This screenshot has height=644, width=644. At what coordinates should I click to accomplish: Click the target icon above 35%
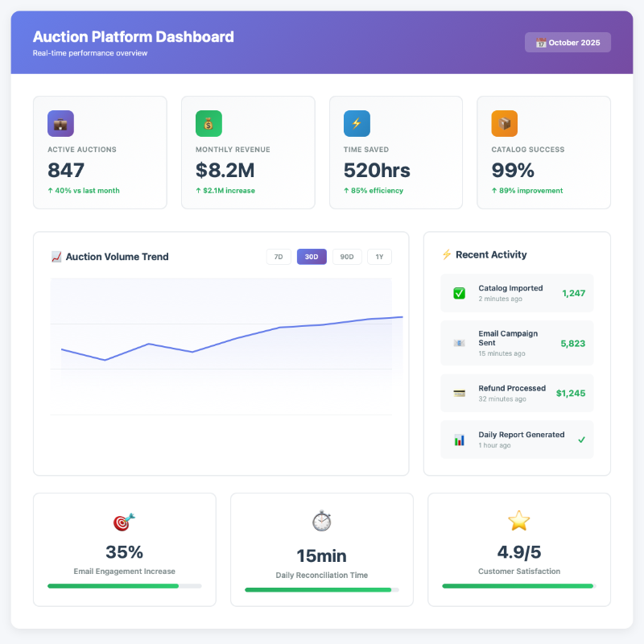(x=124, y=522)
